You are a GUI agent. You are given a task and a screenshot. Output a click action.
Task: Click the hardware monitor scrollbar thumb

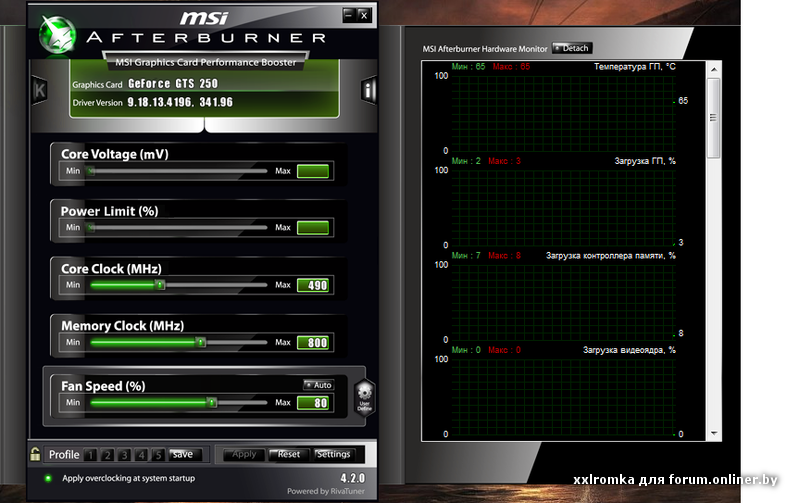point(714,118)
